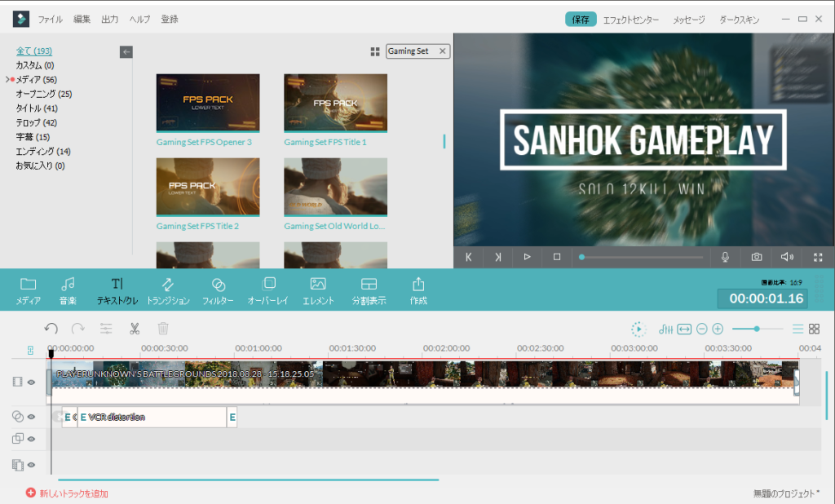Open the フィルター filters tab
Viewport: 835px width, 504px height.
coord(218,290)
